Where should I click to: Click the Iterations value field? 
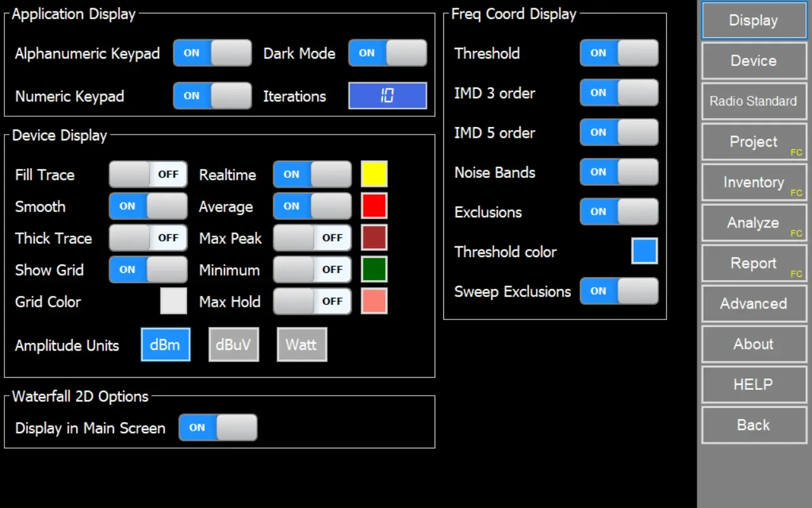tap(388, 96)
